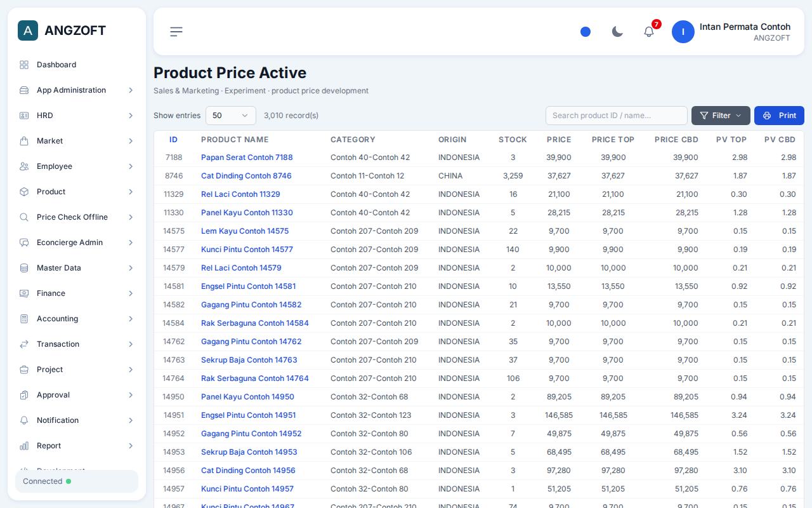Toggle dark mode moon icon

pos(617,32)
